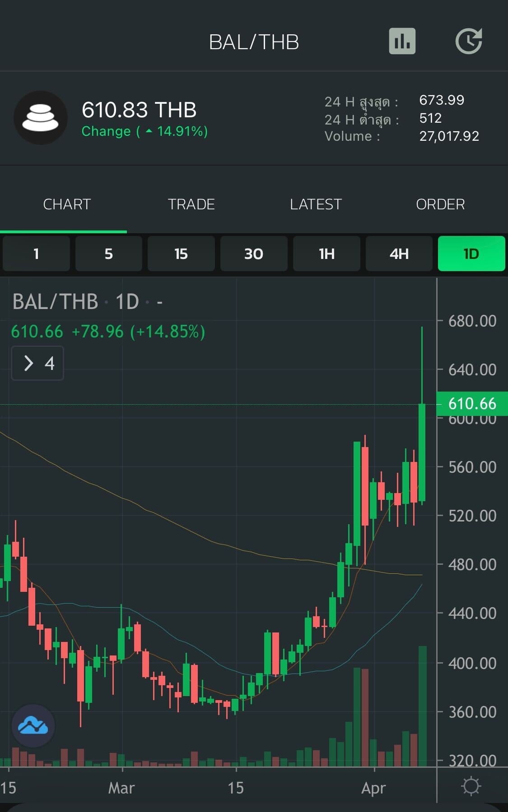508x812 pixels.
Task: Switch to the TRADE tab
Action: tap(191, 204)
